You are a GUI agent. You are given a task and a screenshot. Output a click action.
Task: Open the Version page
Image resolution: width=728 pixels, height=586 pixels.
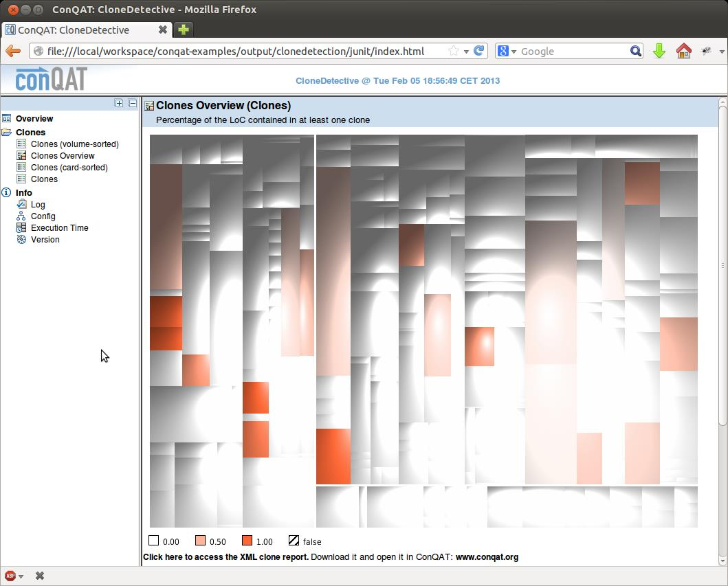click(45, 239)
